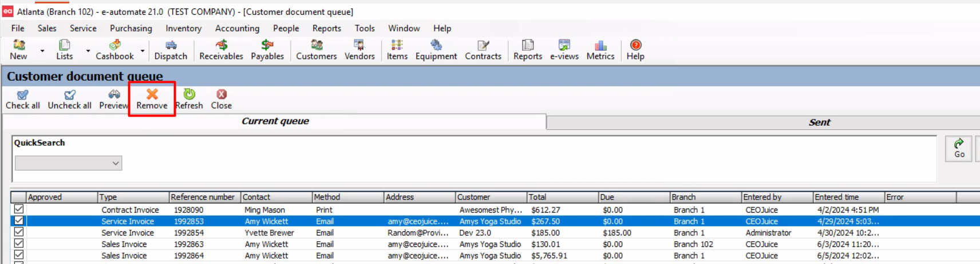Open the Help toolbar icon
This screenshot has height=264, width=980.
pyautogui.click(x=635, y=50)
